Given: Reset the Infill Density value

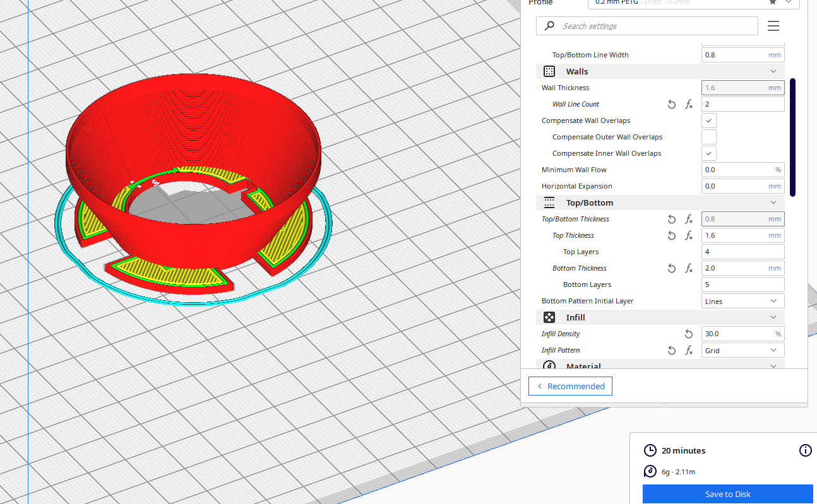Looking at the screenshot, I should coord(689,334).
